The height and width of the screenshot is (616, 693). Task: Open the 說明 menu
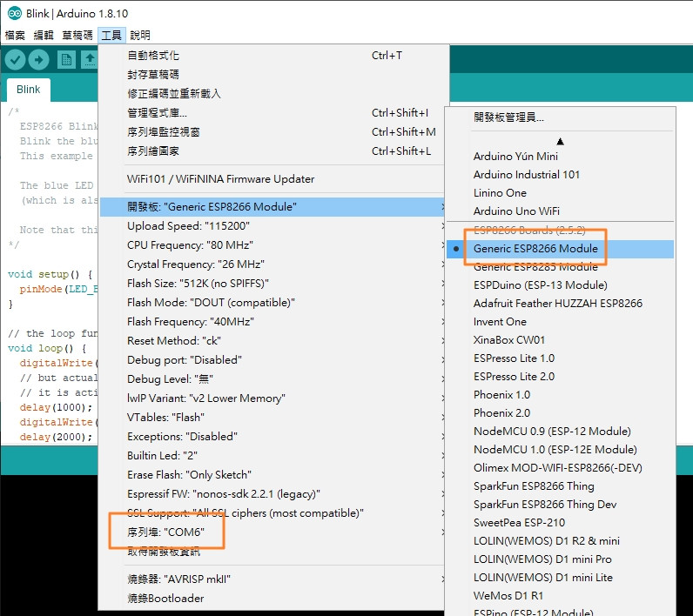point(140,35)
